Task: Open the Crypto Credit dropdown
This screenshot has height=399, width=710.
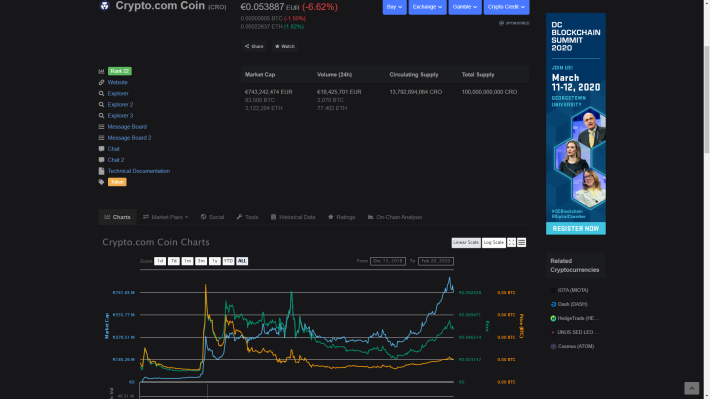Action: [506, 7]
